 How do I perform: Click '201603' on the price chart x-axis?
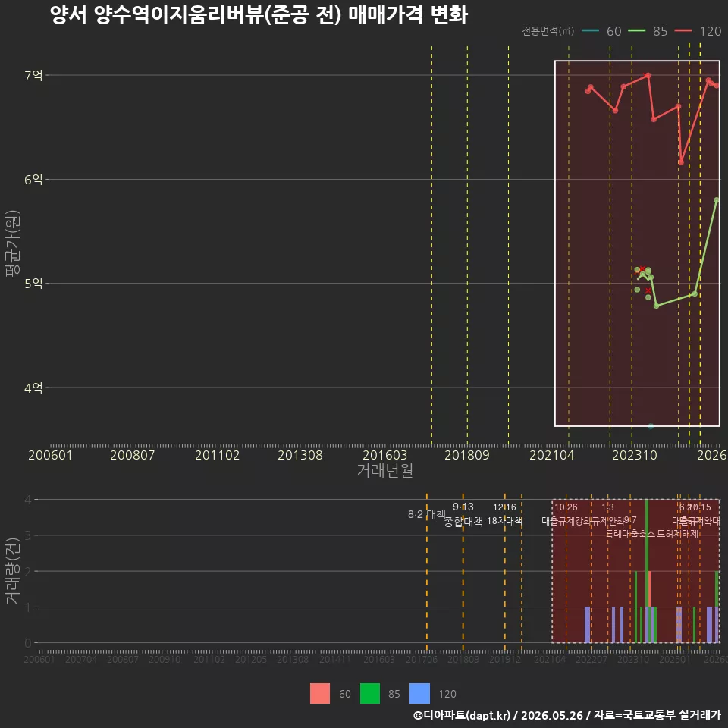[x=385, y=455]
